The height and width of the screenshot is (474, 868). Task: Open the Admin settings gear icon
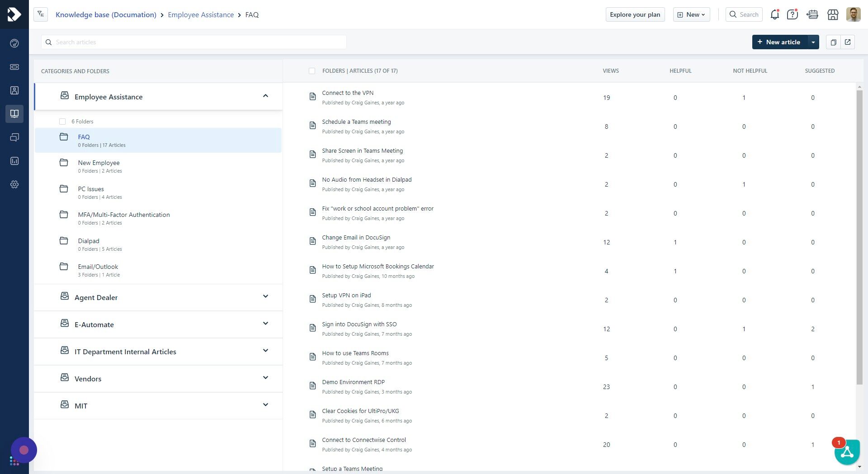14,184
